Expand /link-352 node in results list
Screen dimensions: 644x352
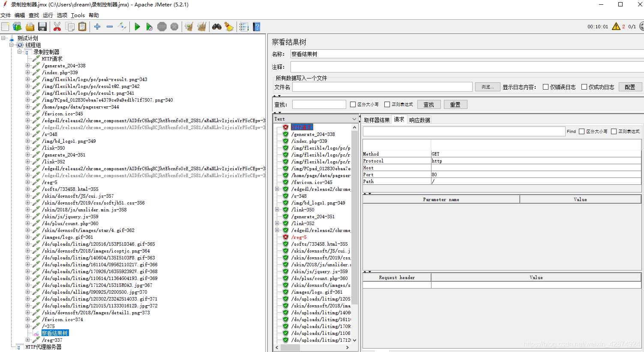(x=277, y=223)
